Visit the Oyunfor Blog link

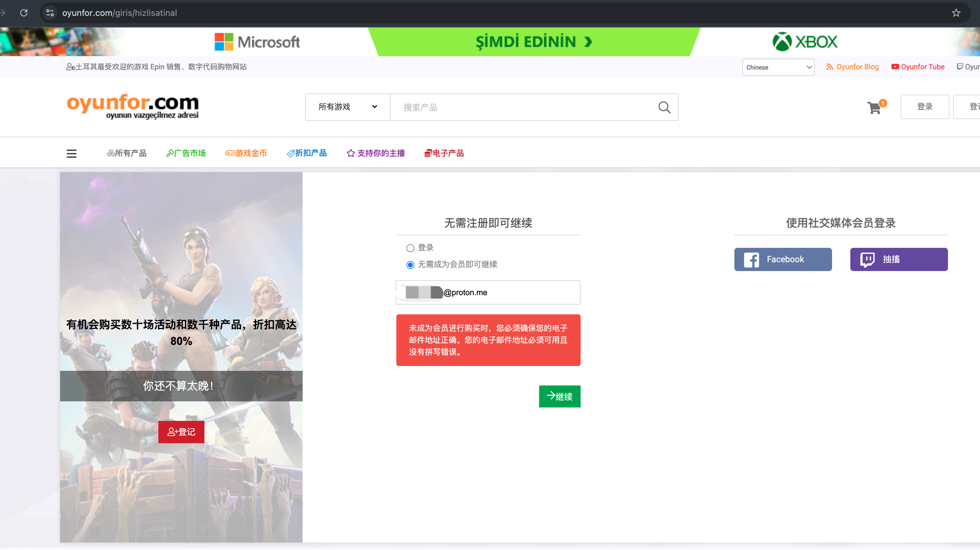[x=852, y=67]
